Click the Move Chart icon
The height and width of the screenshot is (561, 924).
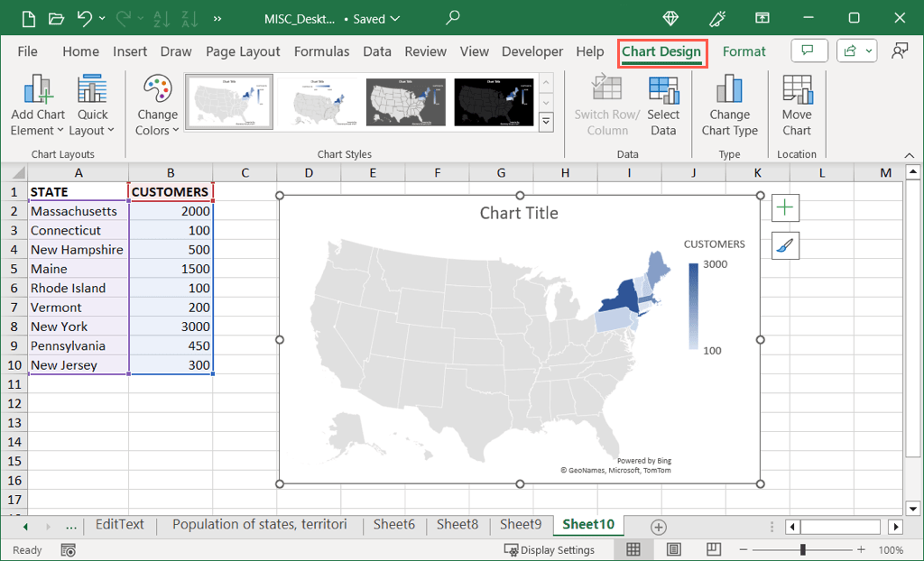(x=797, y=90)
